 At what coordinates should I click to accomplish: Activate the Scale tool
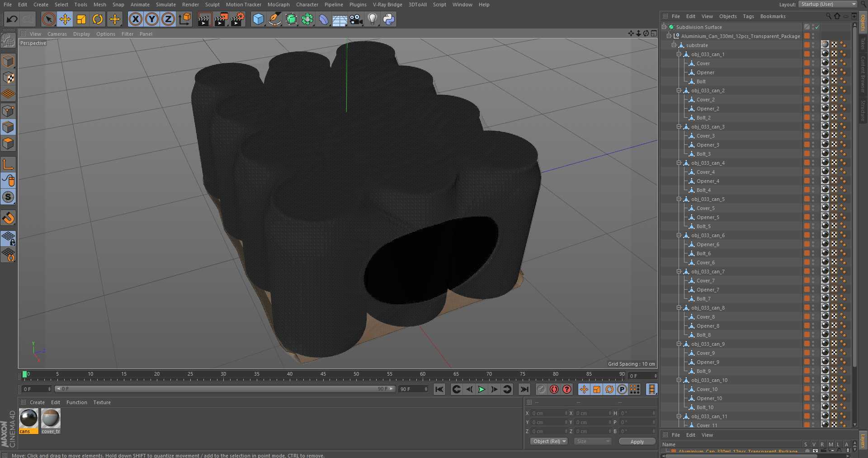tap(81, 19)
